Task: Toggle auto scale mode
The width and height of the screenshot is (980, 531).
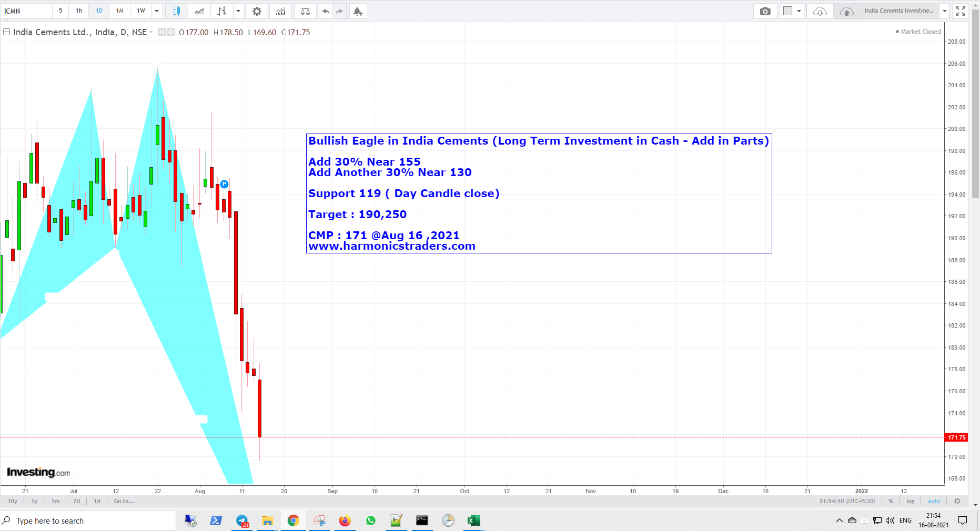Action: [934, 501]
